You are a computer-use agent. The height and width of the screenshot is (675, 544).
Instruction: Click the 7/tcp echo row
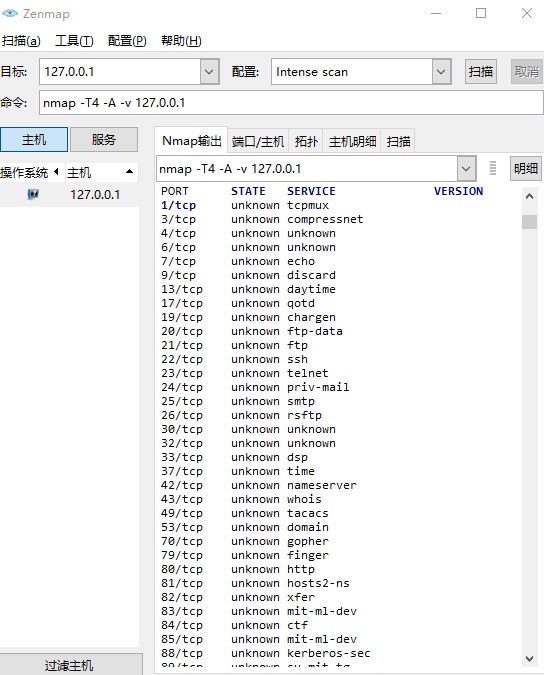click(238, 261)
